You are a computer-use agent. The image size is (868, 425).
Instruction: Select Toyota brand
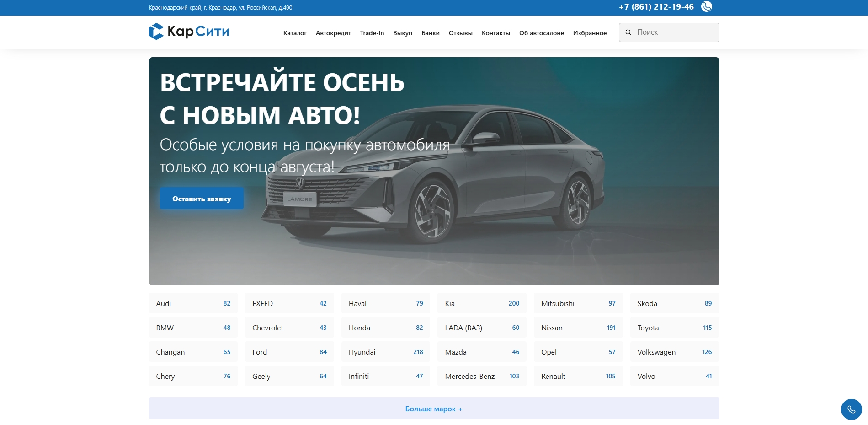675,328
